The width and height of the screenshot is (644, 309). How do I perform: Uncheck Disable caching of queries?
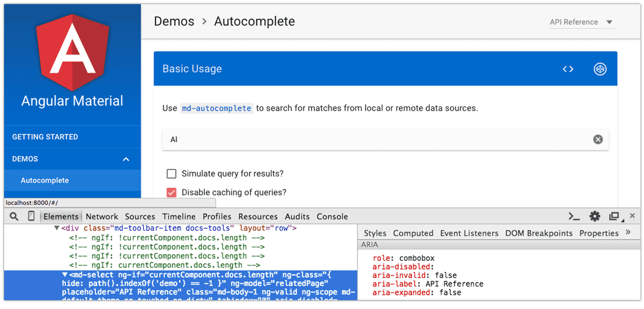(x=171, y=192)
